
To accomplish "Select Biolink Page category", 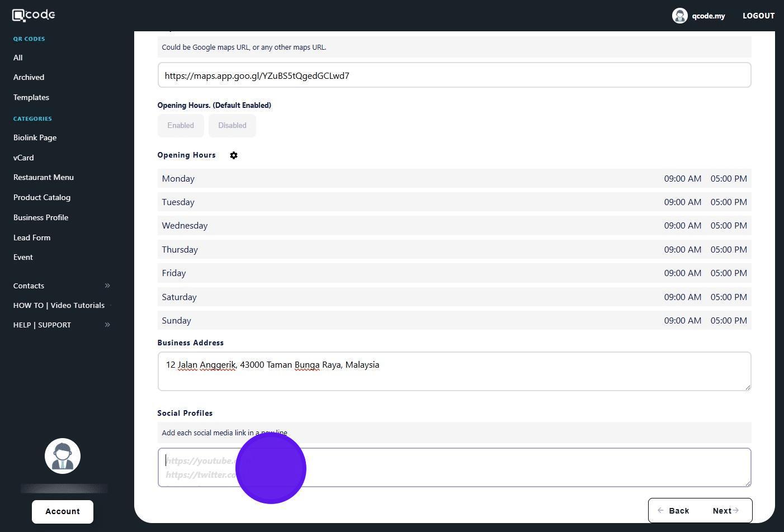I will (35, 137).
